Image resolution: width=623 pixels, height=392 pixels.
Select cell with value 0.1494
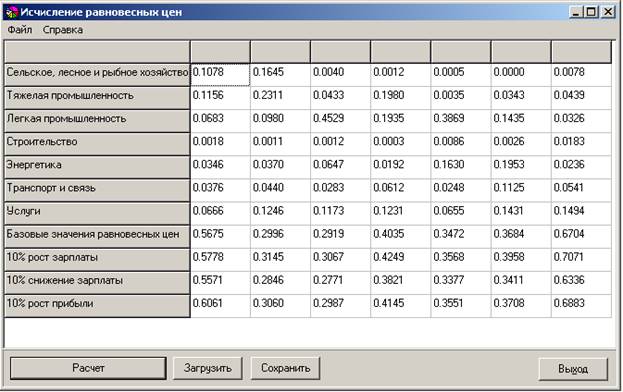[581, 213]
